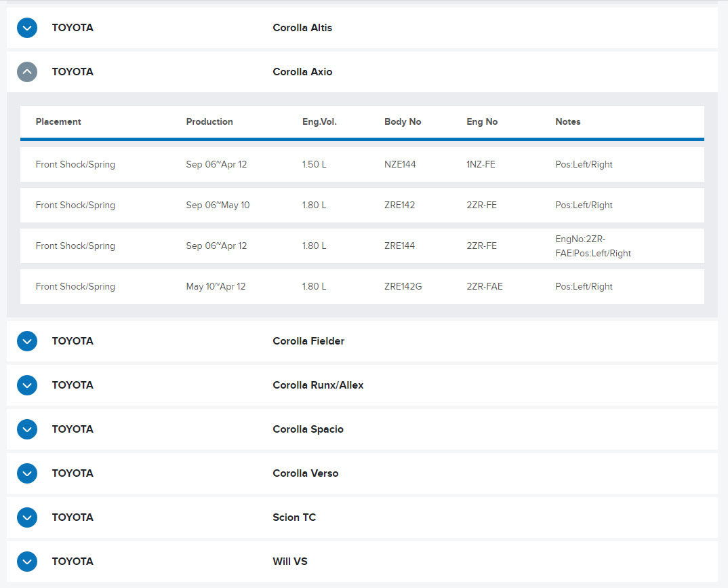728x588 pixels.
Task: Click the Corolla Verso model name
Action: (x=306, y=473)
